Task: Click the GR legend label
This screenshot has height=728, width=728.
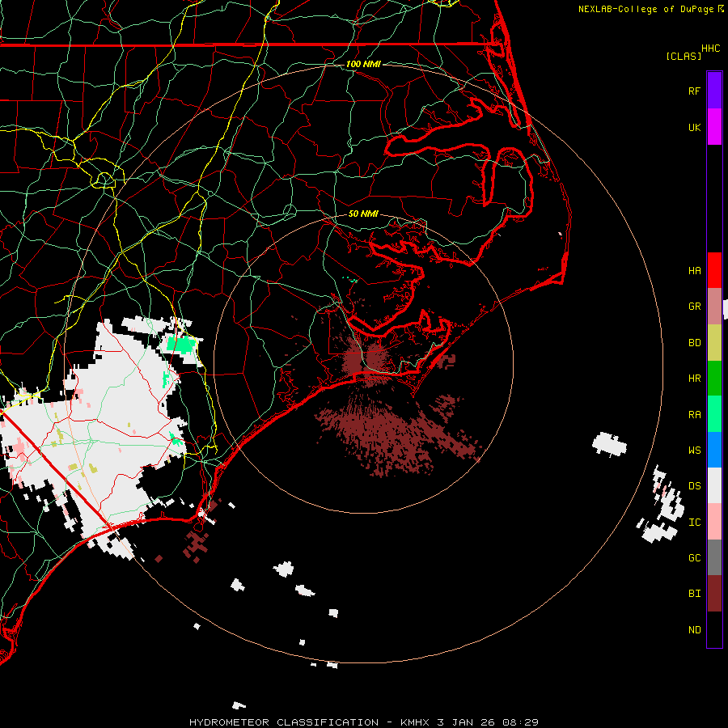Action: pyautogui.click(x=694, y=307)
